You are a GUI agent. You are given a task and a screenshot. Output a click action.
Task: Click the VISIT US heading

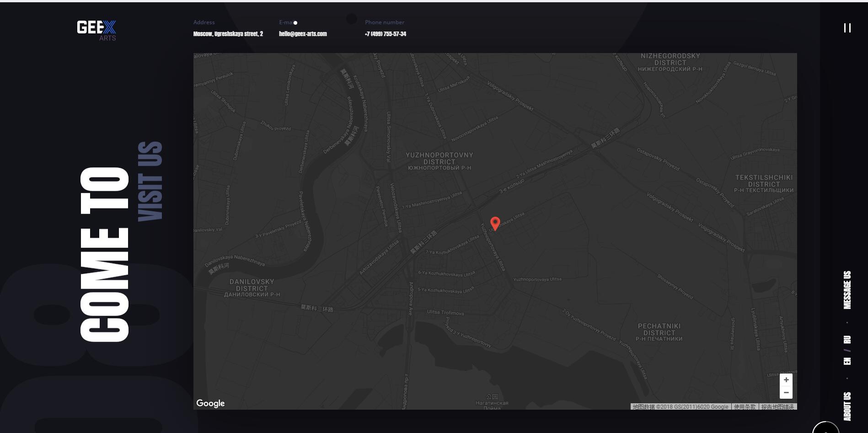(150, 182)
